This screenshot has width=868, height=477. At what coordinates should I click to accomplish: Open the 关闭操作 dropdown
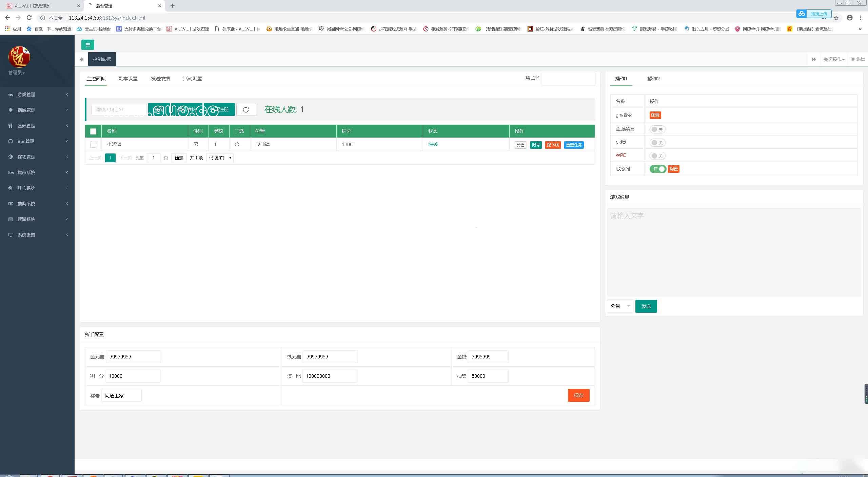click(x=834, y=59)
